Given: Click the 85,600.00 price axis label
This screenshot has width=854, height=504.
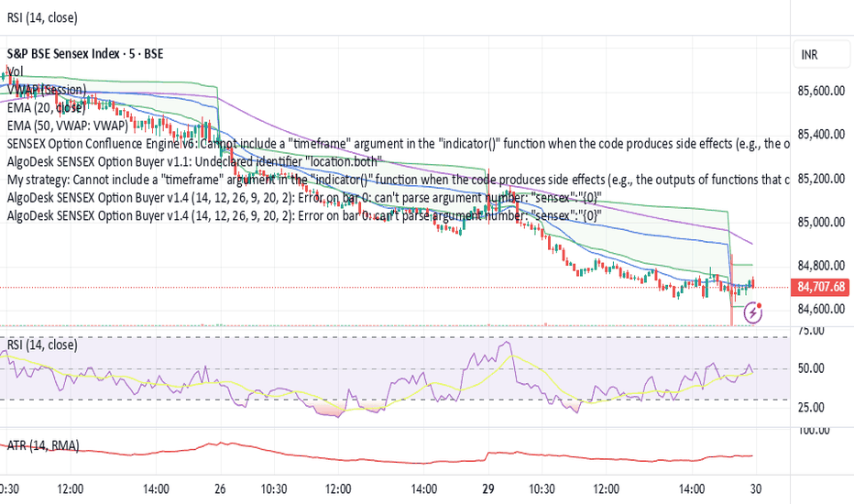Looking at the screenshot, I should 821,91.
